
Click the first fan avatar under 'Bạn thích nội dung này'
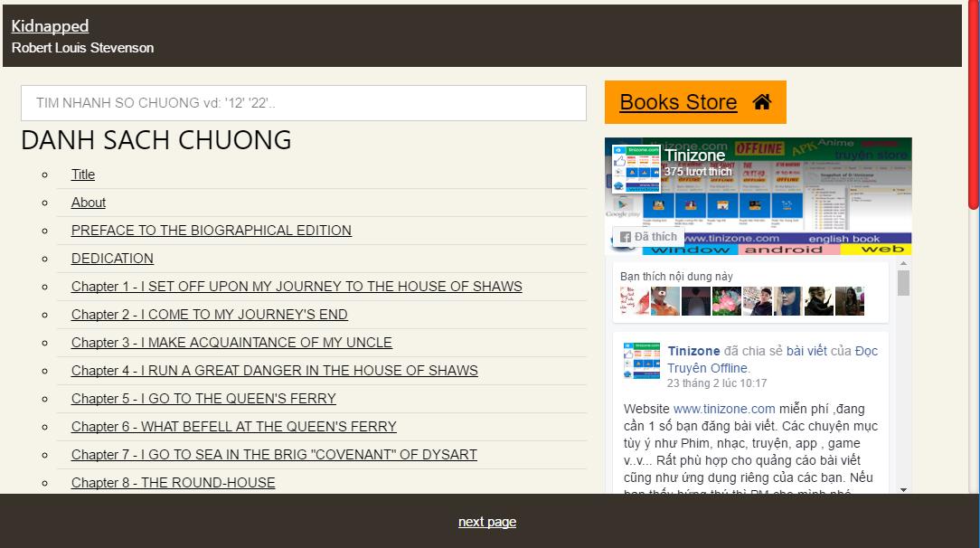coord(634,301)
